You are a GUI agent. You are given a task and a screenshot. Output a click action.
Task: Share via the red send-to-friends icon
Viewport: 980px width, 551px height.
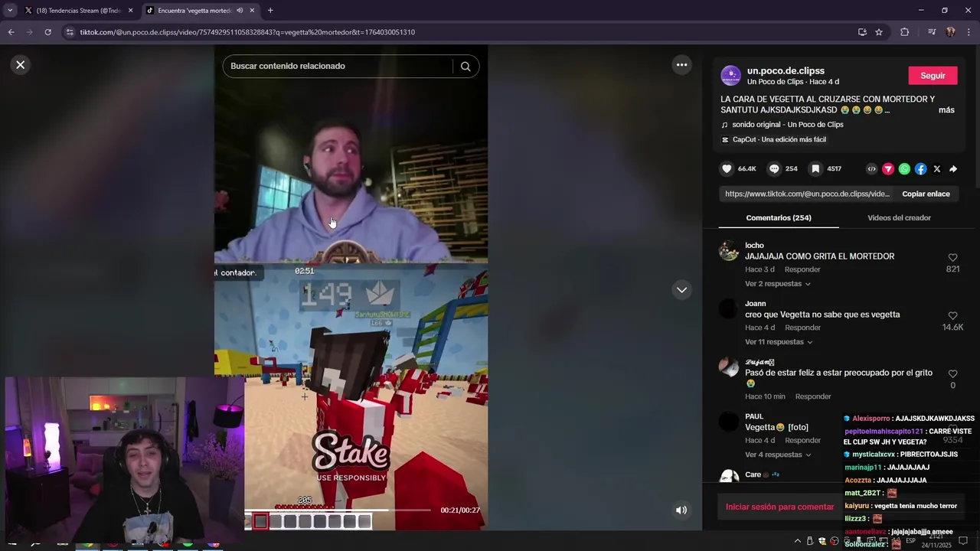pos(888,169)
